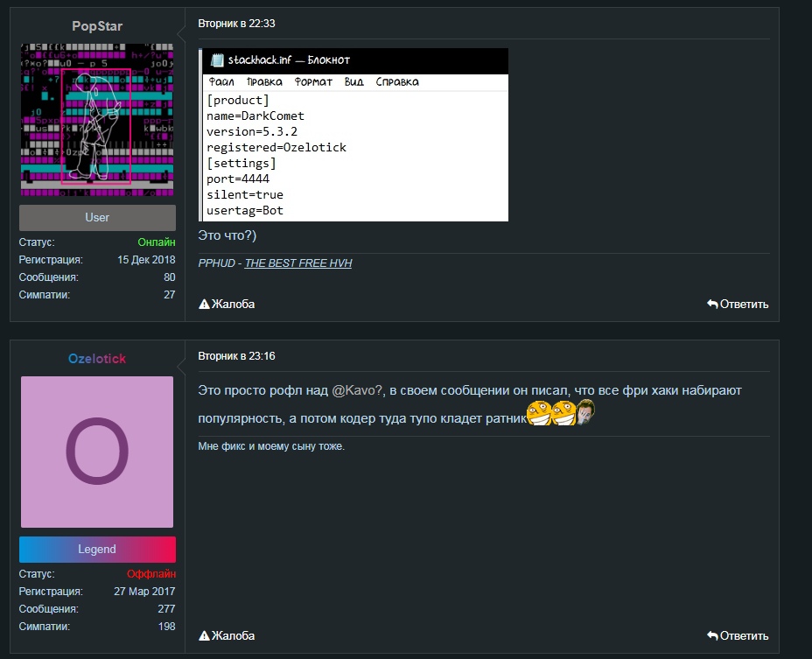812x659 pixels.
Task: Click the reply arrow icon in PopStar's post
Action: tap(712, 305)
